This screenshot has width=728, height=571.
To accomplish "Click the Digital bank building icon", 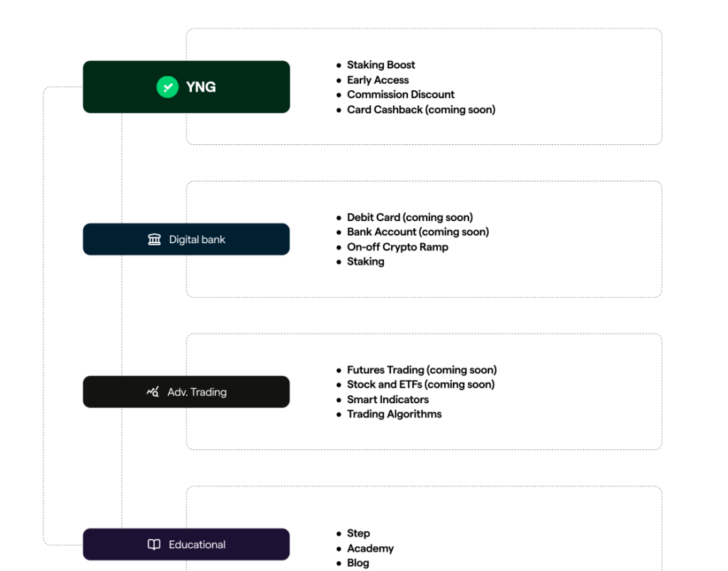I will coord(154,240).
